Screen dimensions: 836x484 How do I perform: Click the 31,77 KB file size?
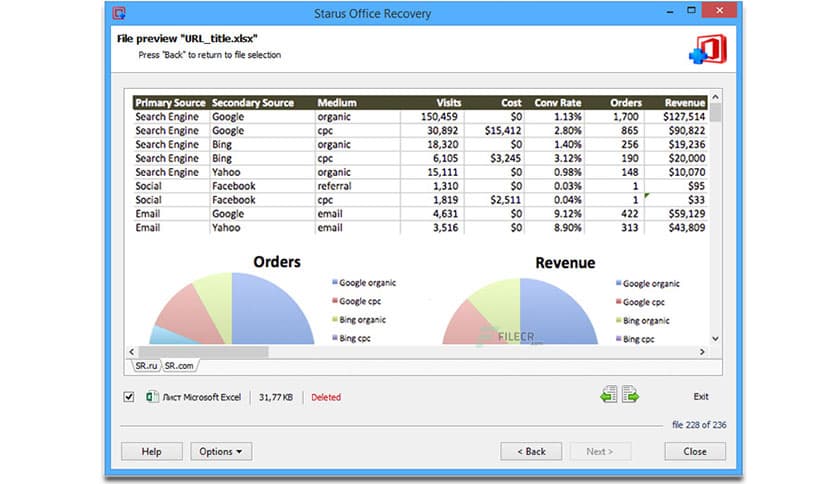276,397
